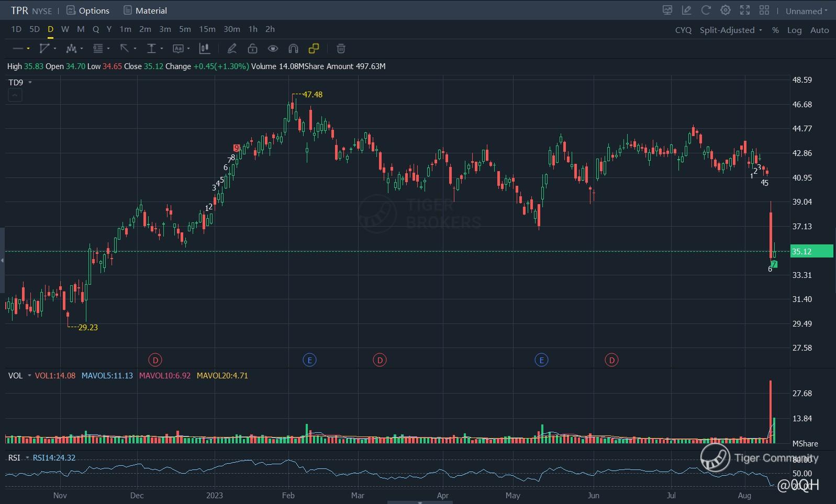
Task: Toggle drawings visibility with the eye icon
Action: click(x=273, y=49)
